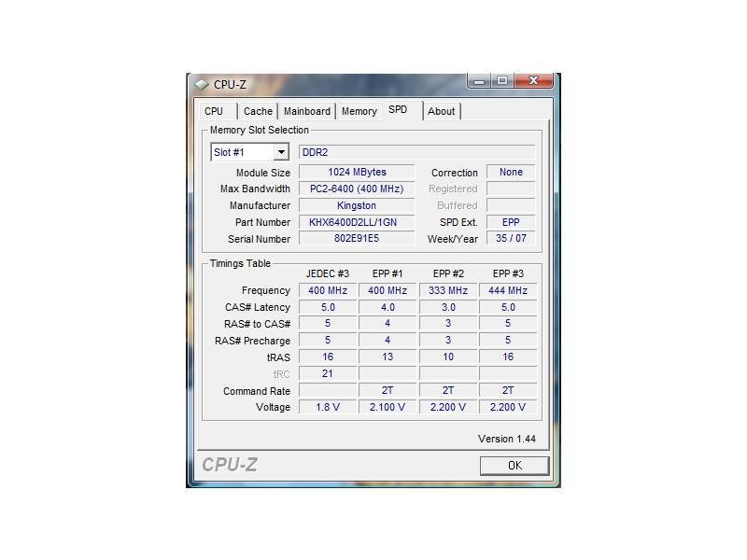
Task: Click the Kingston manufacturer value
Action: click(x=357, y=205)
